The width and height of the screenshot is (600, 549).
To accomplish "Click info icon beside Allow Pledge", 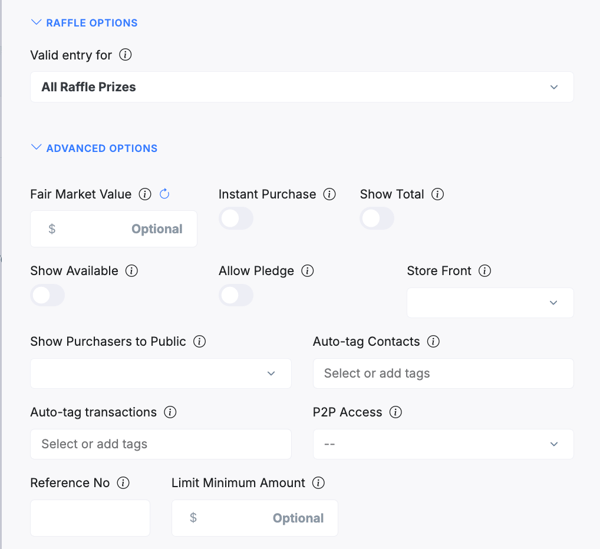I will [x=307, y=271].
